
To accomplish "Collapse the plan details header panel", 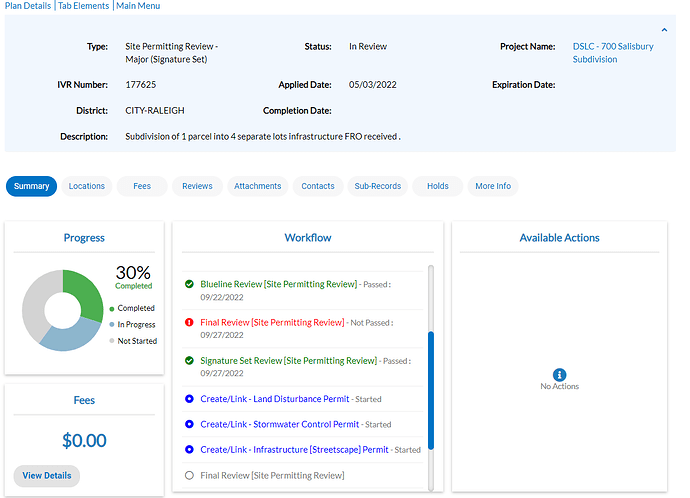I will pyautogui.click(x=665, y=31).
